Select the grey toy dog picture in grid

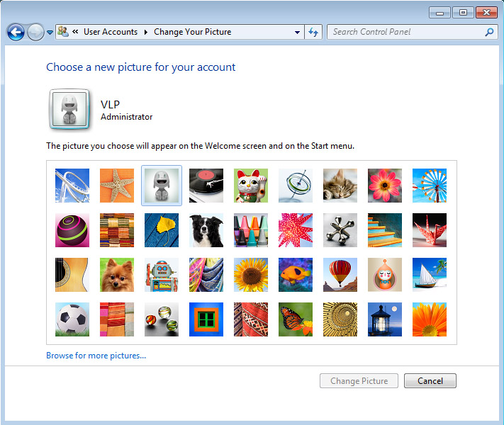coord(162,186)
